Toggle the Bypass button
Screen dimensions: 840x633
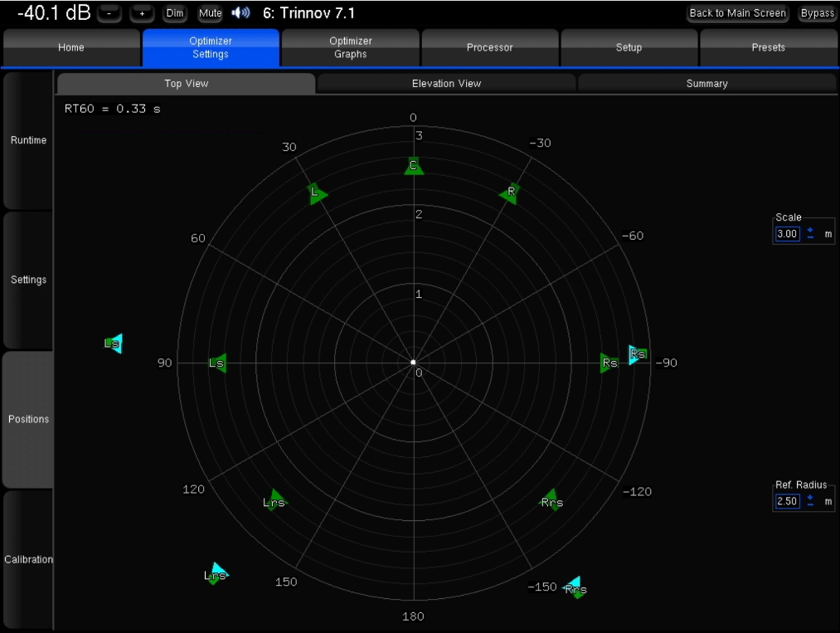[x=817, y=13]
